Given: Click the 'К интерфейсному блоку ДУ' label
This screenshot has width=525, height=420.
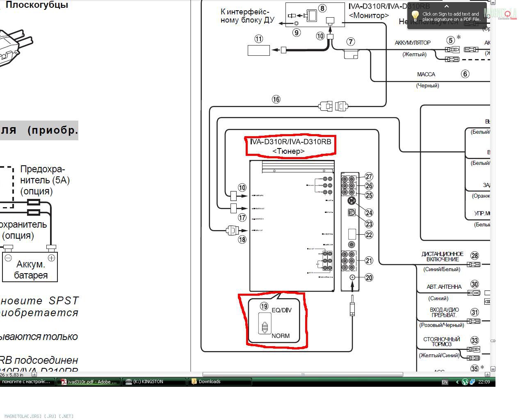Looking at the screenshot, I should (x=247, y=16).
